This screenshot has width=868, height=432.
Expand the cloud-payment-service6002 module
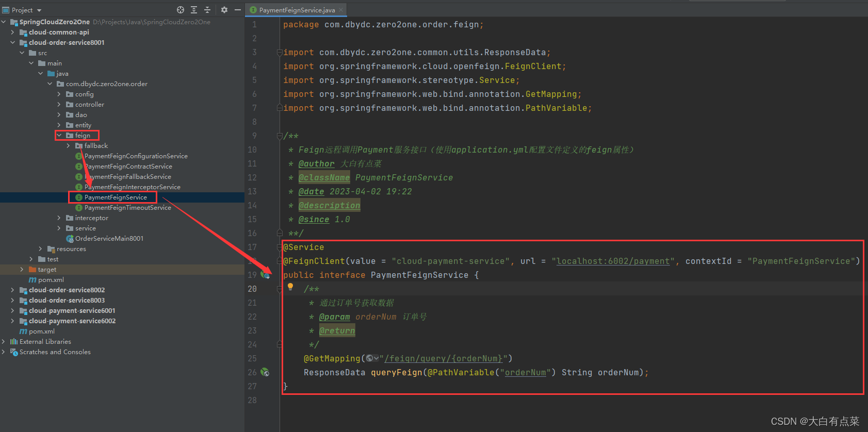(13, 321)
